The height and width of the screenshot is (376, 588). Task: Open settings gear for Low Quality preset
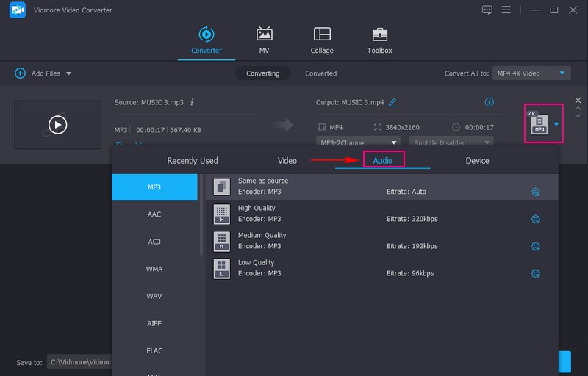[x=535, y=273]
